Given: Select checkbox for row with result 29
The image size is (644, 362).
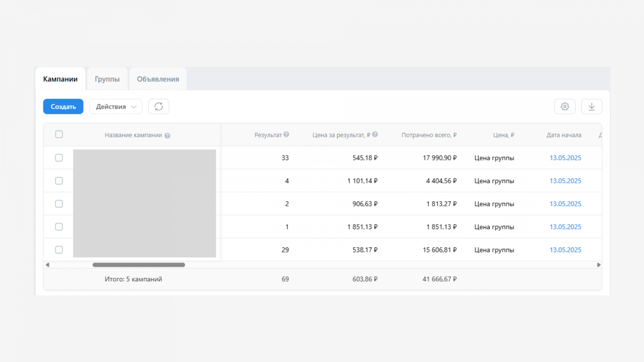Looking at the screenshot, I should [x=59, y=250].
